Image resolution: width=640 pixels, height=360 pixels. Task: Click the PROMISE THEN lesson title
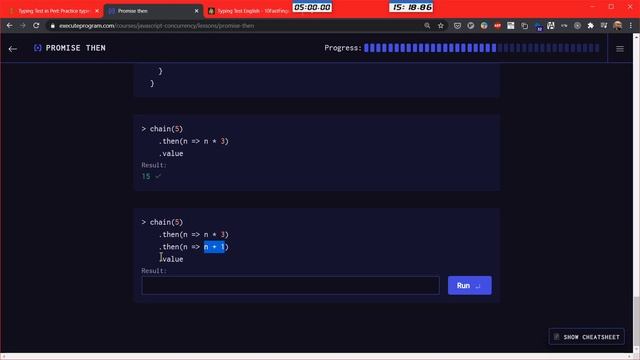pyautogui.click(x=76, y=48)
